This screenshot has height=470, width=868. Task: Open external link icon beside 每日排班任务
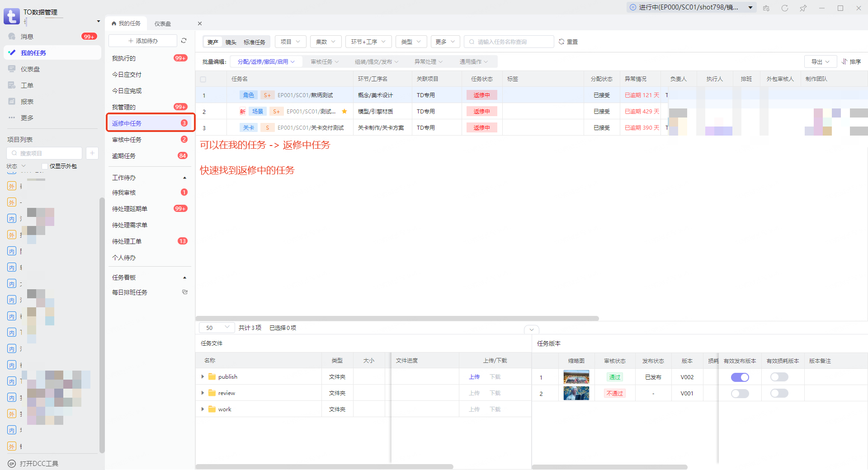tap(185, 292)
